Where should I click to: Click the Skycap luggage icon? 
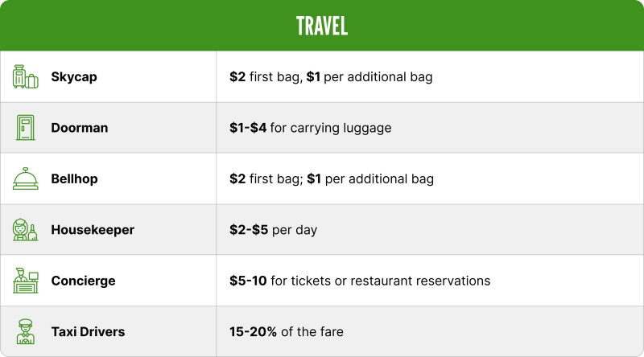point(26,76)
